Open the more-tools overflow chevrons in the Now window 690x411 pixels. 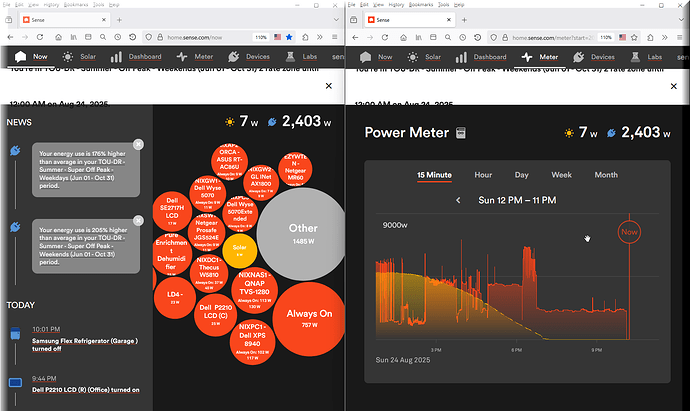pos(320,37)
